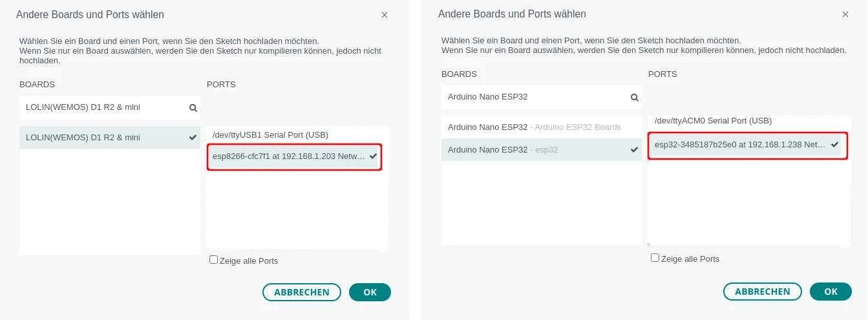Confirm with OK in the right dialog
The image size is (868, 320).
[x=831, y=292]
